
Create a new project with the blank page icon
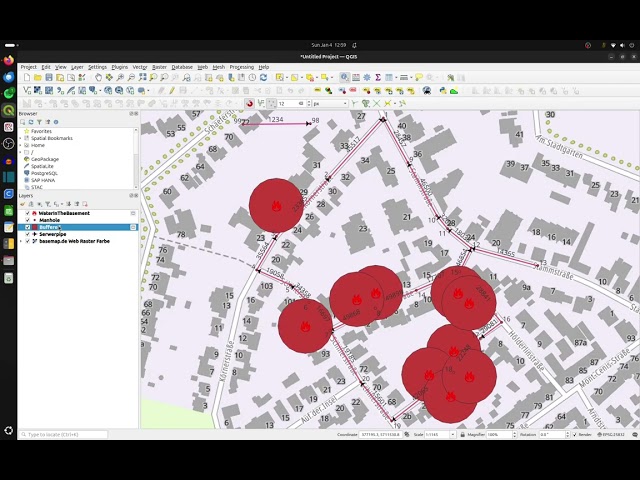[x=27, y=78]
